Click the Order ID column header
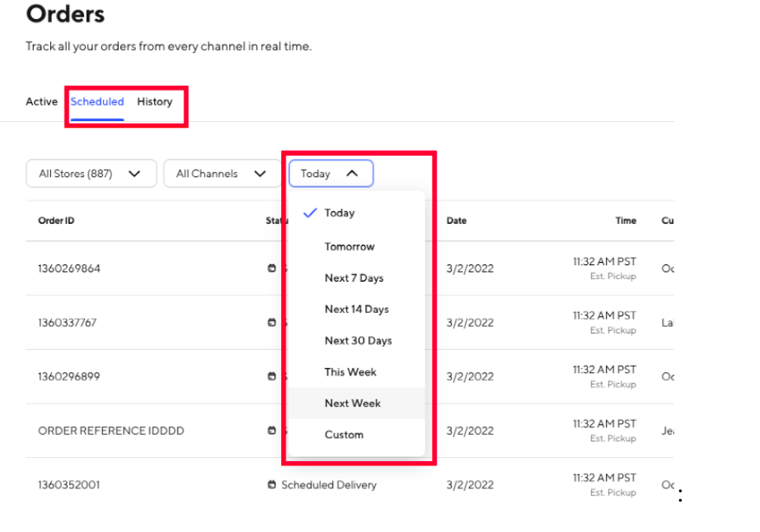 [56, 221]
